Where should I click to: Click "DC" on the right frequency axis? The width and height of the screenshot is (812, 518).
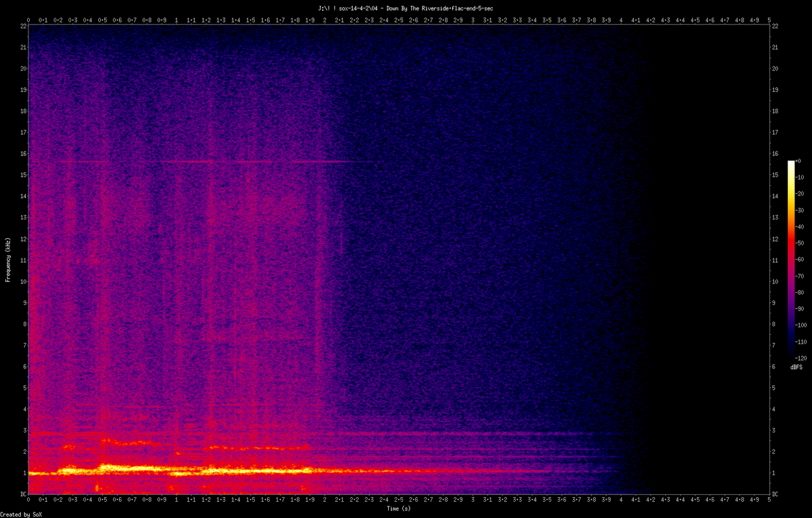[774, 494]
